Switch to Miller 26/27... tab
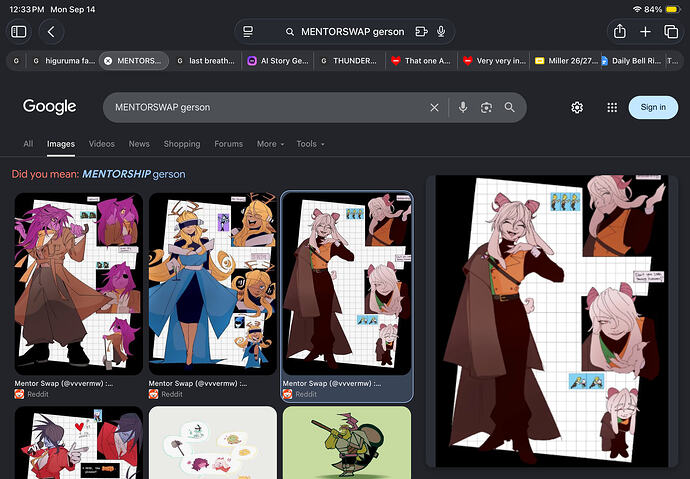Screen dimensions: 690x479 click(566, 61)
